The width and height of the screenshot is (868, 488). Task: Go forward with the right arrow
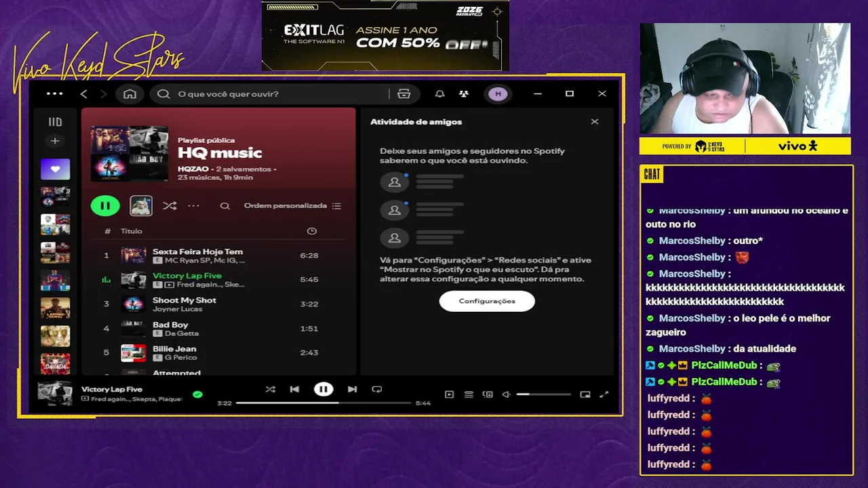pos(103,94)
